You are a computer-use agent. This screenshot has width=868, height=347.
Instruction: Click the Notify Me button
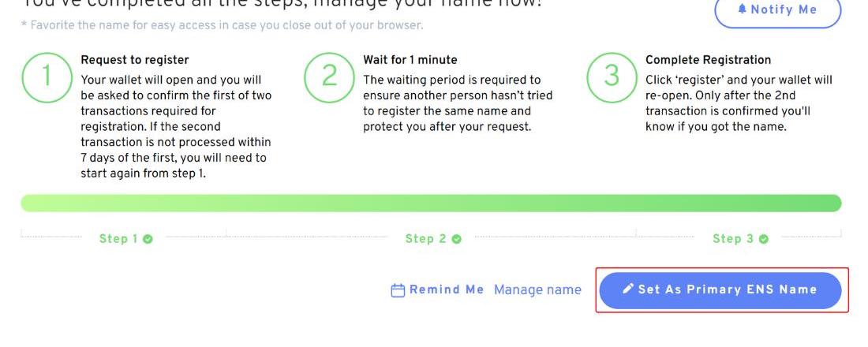(777, 10)
